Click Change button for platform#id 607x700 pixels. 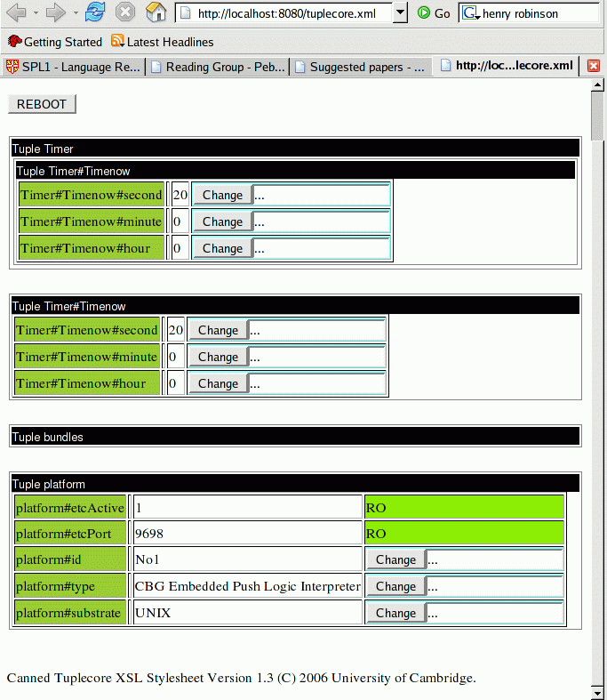pyautogui.click(x=395, y=559)
